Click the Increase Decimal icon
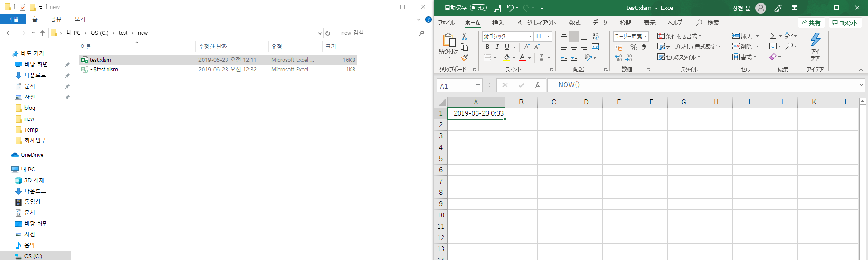This screenshot has width=868, height=260. [x=618, y=58]
